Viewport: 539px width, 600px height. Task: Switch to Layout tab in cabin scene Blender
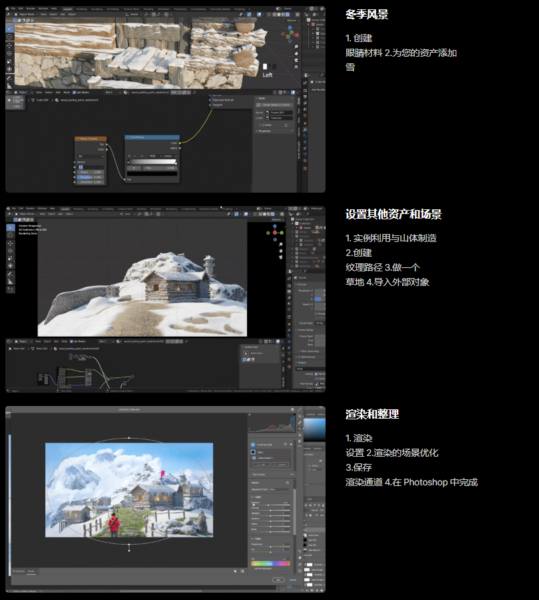tap(65, 209)
